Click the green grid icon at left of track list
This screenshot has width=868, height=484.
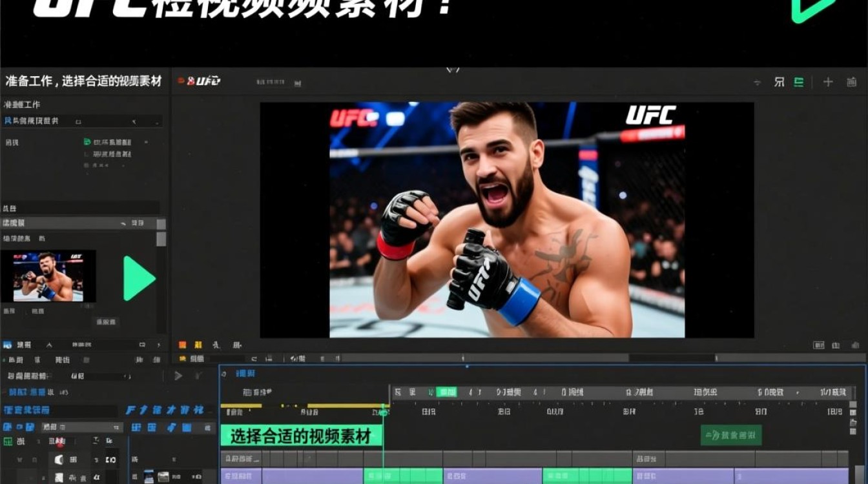pyautogui.click(x=8, y=441)
